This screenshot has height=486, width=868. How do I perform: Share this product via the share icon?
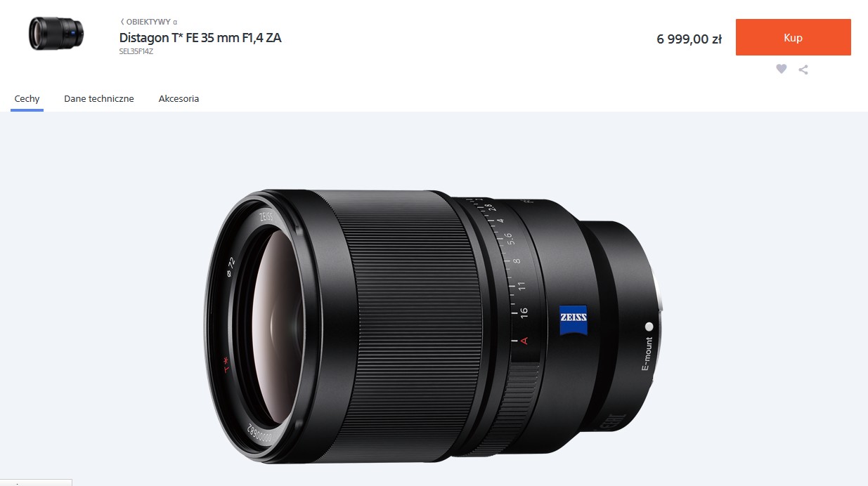click(803, 70)
